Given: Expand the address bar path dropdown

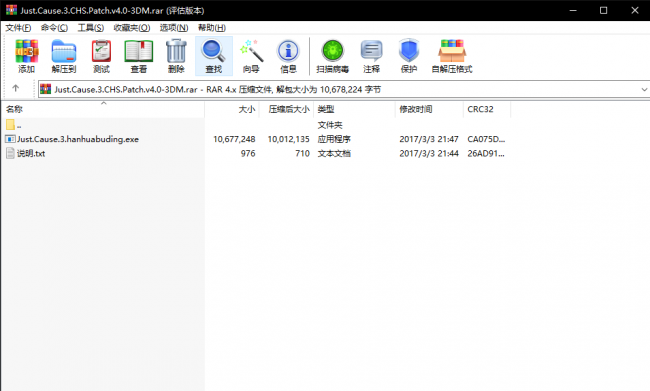Looking at the screenshot, I should click(x=644, y=90).
